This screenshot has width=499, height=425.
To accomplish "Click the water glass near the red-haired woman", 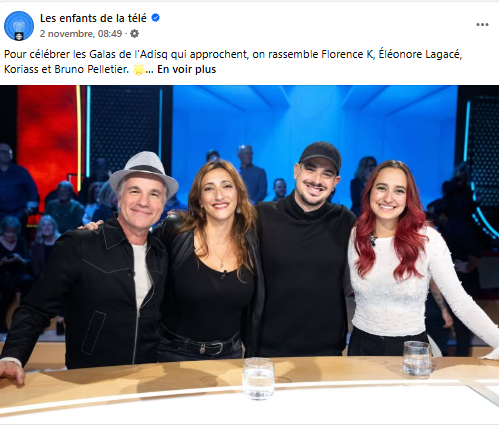I will tap(417, 358).
